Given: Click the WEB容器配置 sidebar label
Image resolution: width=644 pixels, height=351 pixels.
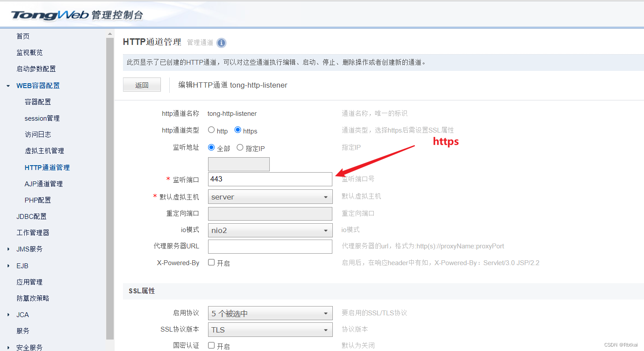Looking at the screenshot, I should coord(38,86).
